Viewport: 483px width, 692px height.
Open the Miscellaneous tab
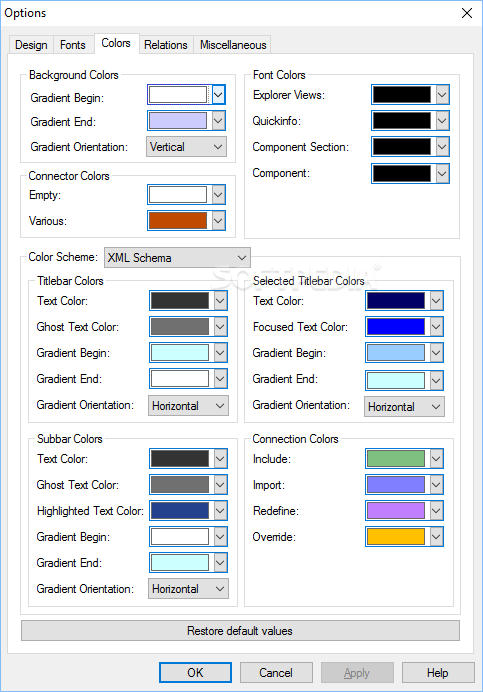coord(233,45)
